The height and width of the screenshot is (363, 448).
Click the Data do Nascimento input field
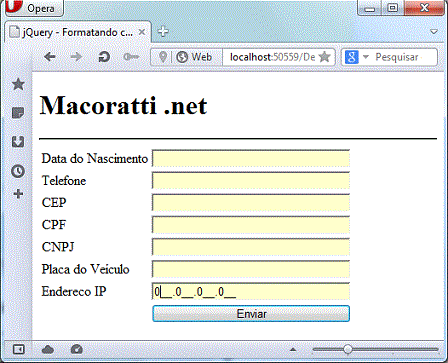(251, 158)
